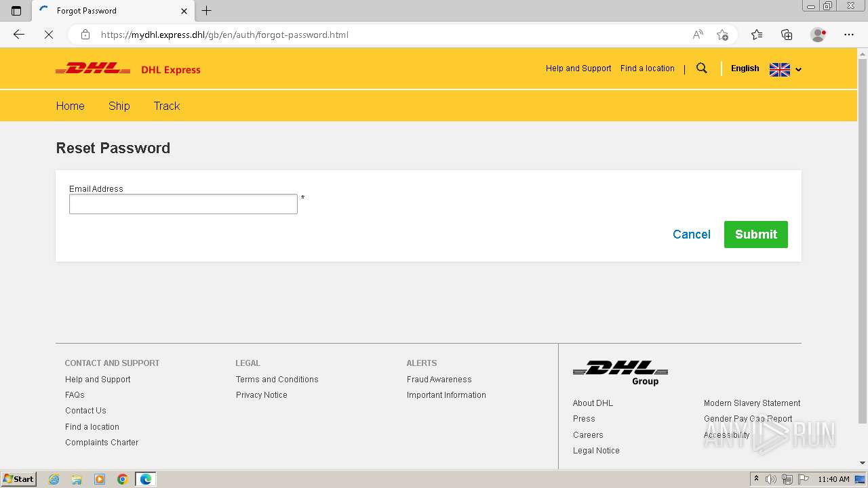Open the Collections icon
The width and height of the screenshot is (868, 488).
[787, 35]
